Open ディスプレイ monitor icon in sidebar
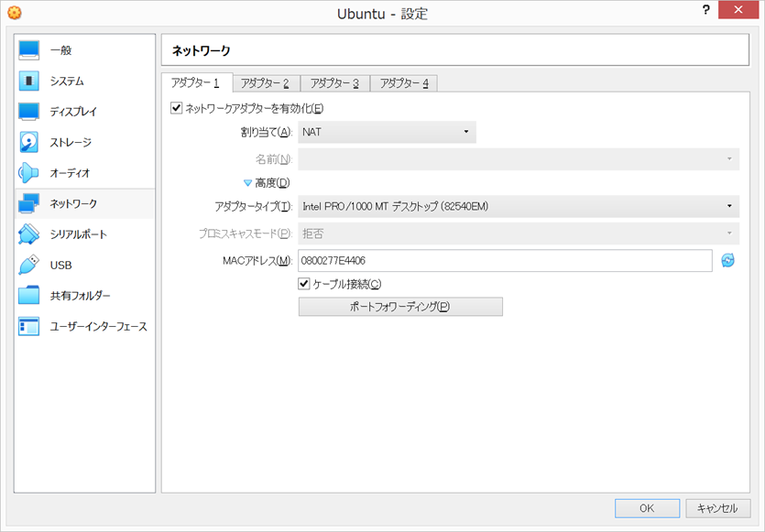 (x=28, y=112)
